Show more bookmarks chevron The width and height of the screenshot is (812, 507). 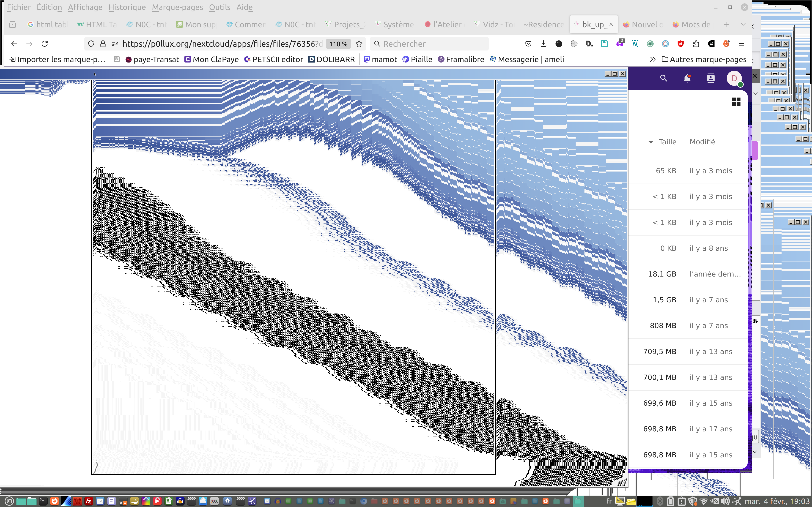652,59
